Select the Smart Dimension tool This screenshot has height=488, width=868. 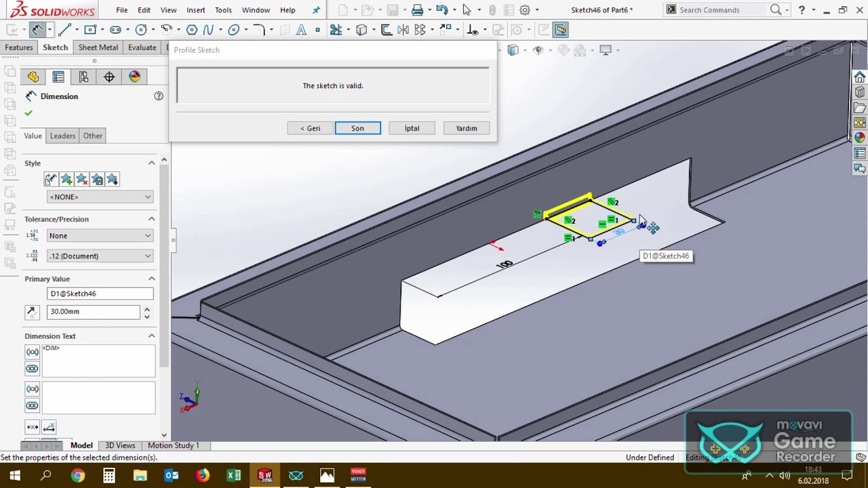coord(37,30)
